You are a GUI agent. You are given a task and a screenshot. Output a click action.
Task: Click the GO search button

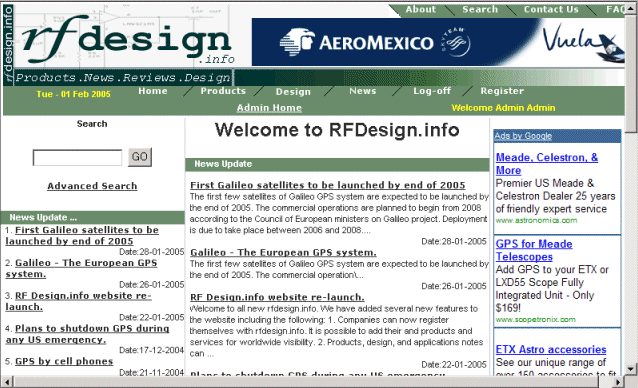tap(140, 157)
